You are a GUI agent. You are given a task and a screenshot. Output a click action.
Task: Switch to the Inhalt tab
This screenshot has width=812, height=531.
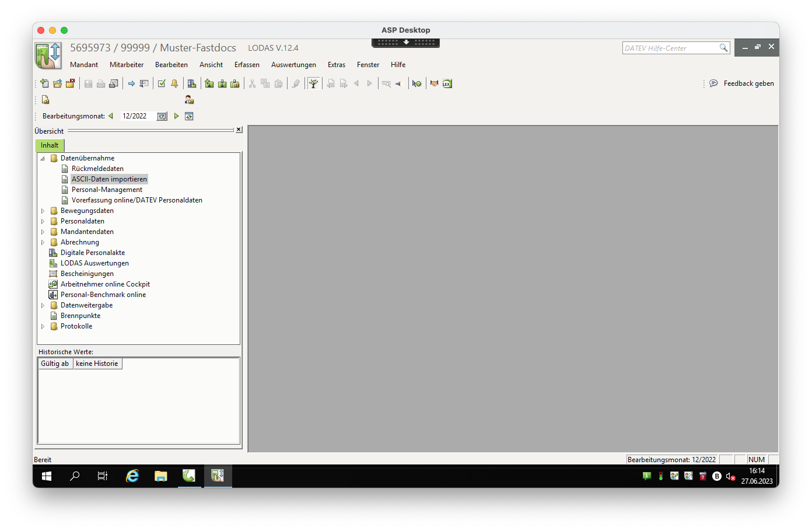pos(50,145)
